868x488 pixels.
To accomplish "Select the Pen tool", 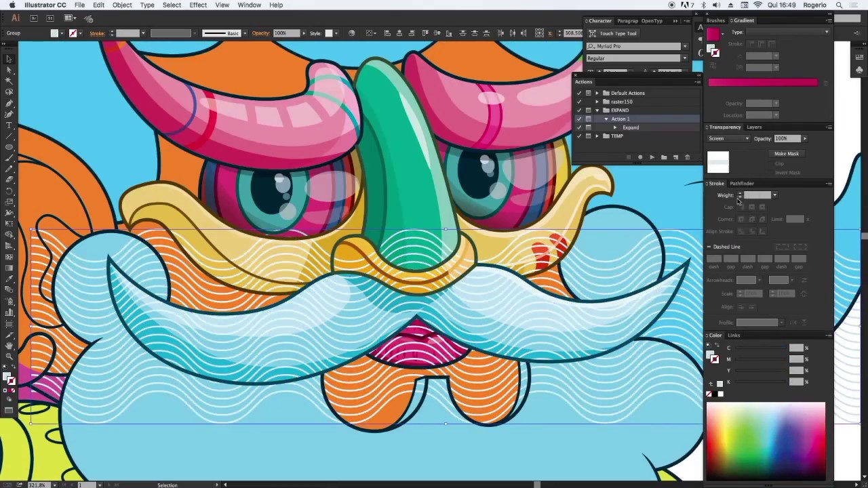I will (x=9, y=103).
